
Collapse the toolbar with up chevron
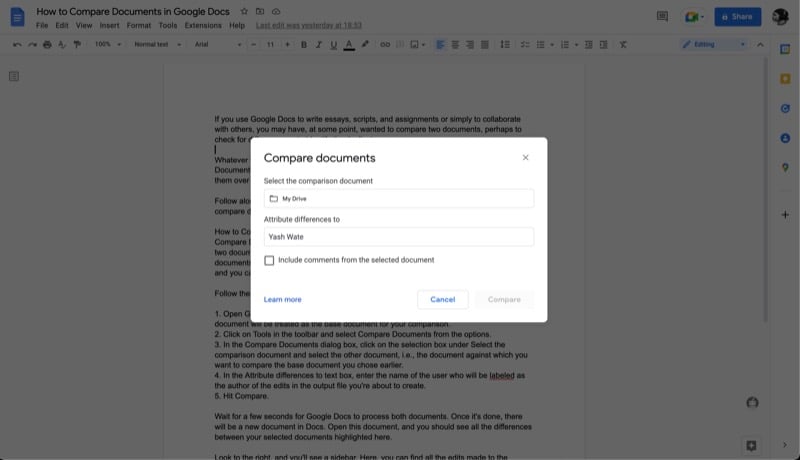pyautogui.click(x=760, y=44)
